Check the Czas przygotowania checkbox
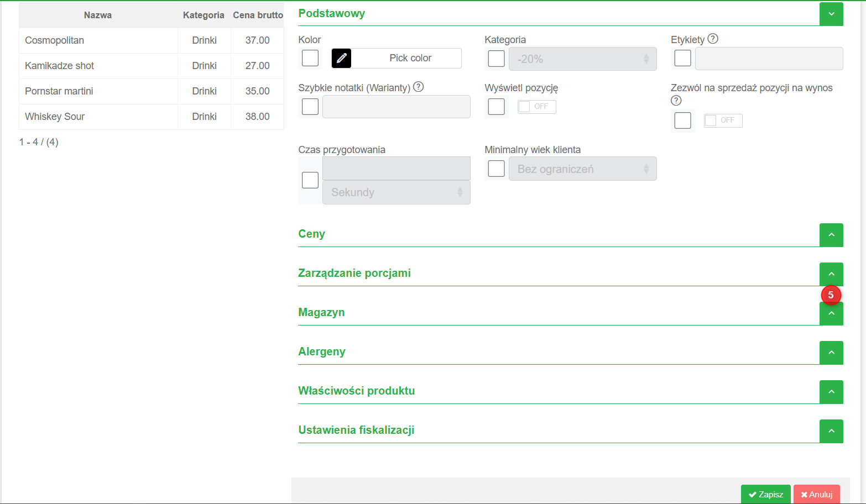This screenshot has width=866, height=504. 310,180
